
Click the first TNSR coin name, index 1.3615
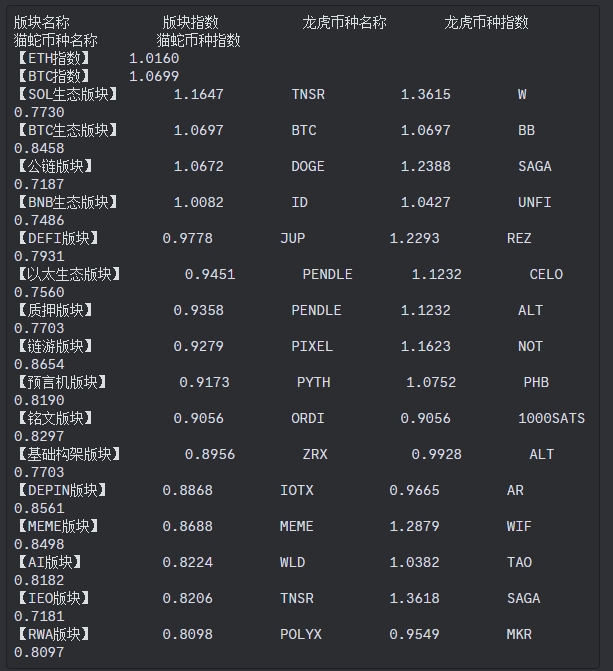coord(308,94)
